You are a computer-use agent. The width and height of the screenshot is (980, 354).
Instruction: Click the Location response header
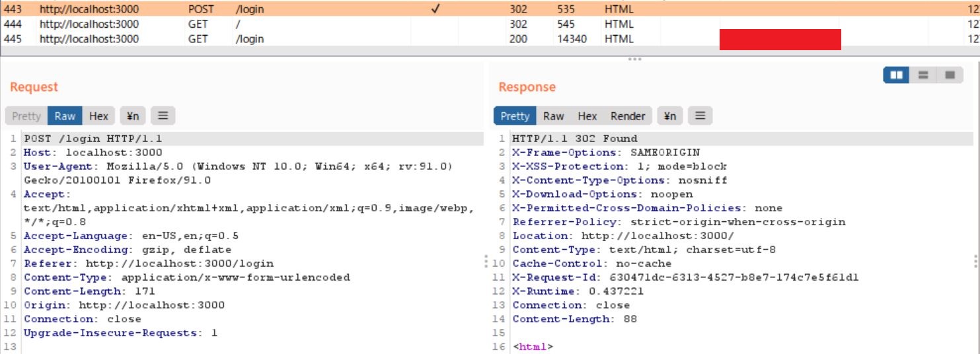pos(623,236)
